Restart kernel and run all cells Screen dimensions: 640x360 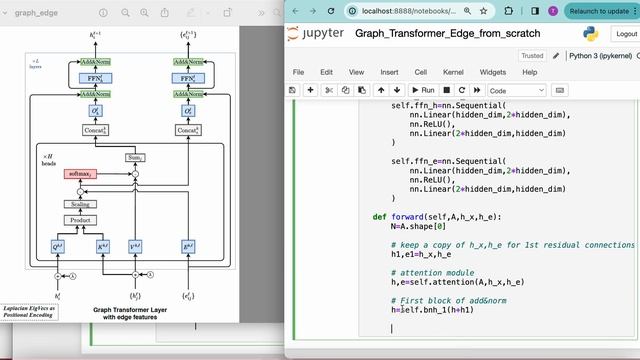coord(477,90)
